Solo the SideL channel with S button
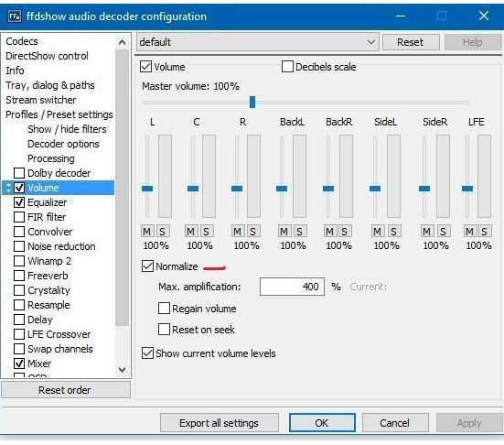Viewport: 504px width, 445px height. (x=393, y=231)
